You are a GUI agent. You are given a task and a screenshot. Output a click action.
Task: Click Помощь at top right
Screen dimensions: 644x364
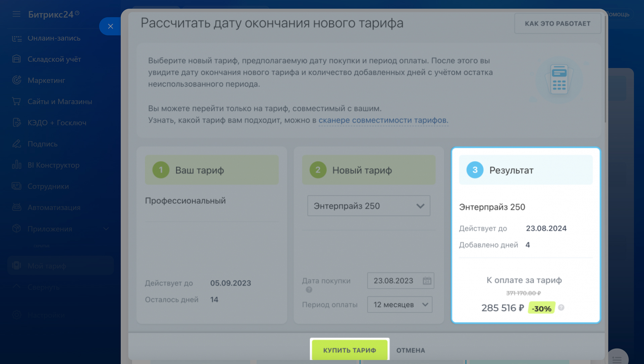click(x=618, y=14)
